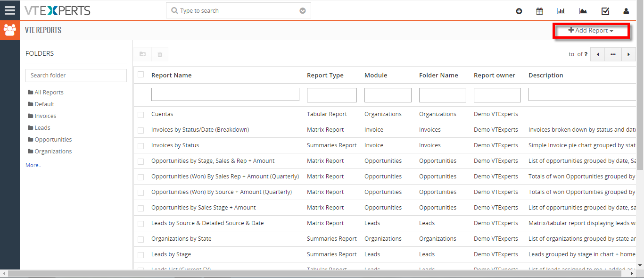644x278 pixels.
Task: Click the Report owner filter field
Action: click(x=497, y=95)
